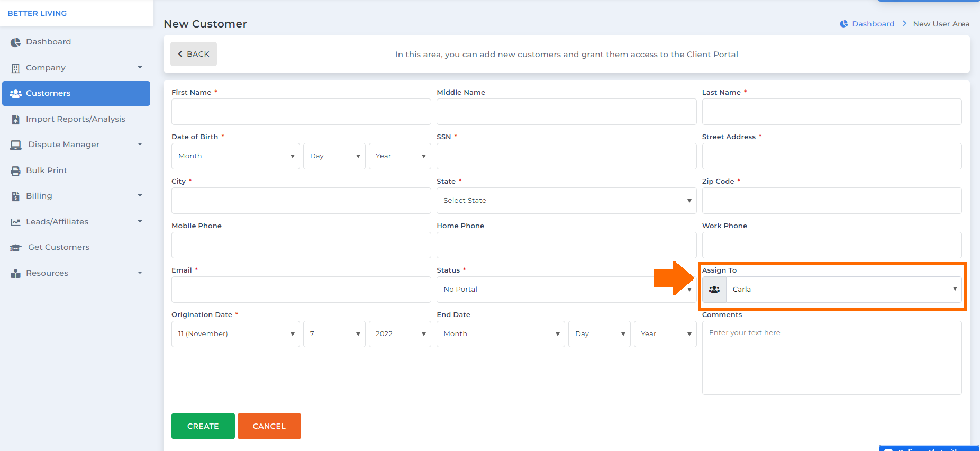The height and width of the screenshot is (451, 980).
Task: Click into the SSN field
Action: 567,156
